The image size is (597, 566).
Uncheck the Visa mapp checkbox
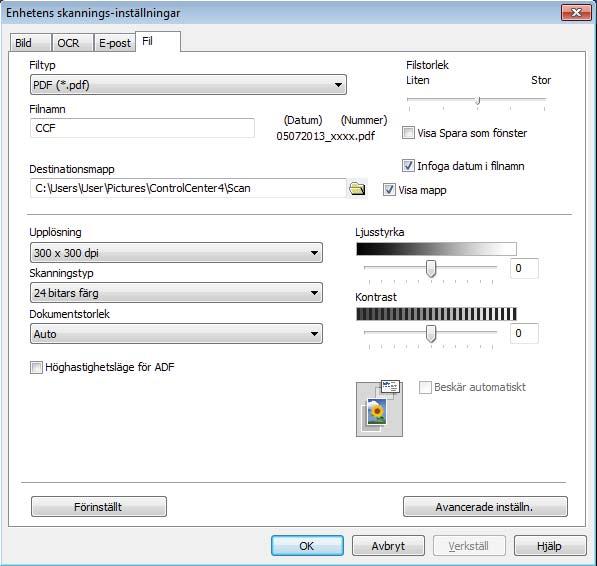(x=389, y=190)
